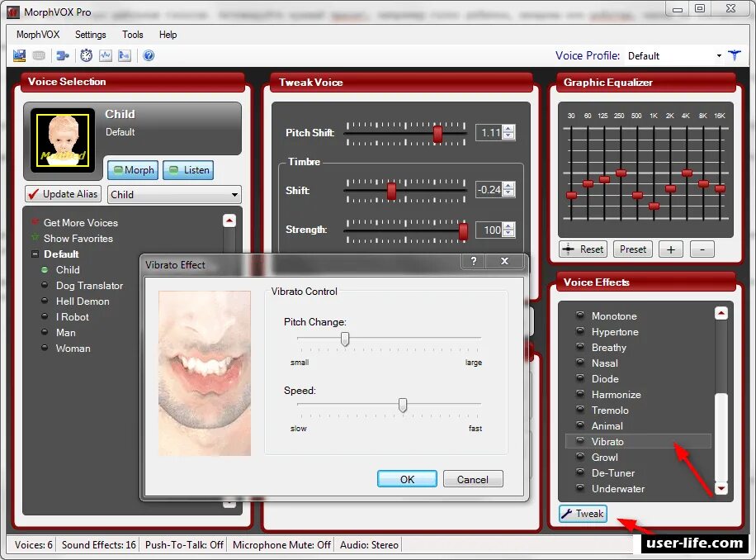Open the Settings menu
This screenshot has width=756, height=560.
pyautogui.click(x=90, y=35)
